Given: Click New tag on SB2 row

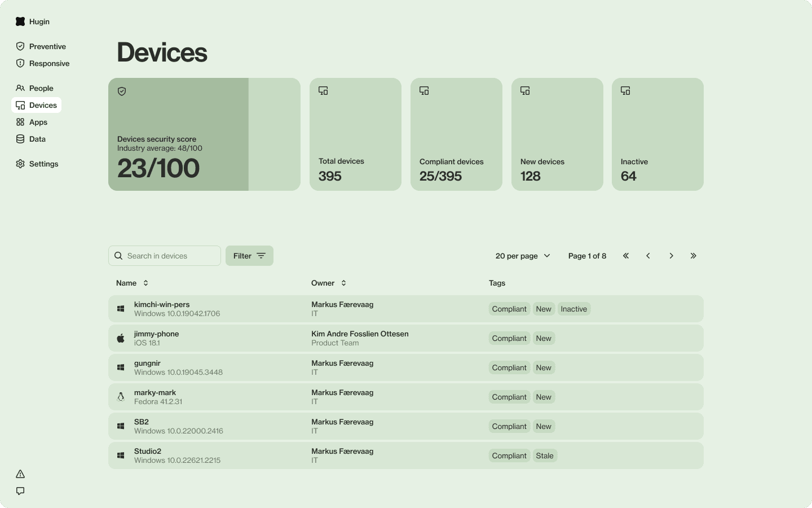Looking at the screenshot, I should (x=544, y=426).
